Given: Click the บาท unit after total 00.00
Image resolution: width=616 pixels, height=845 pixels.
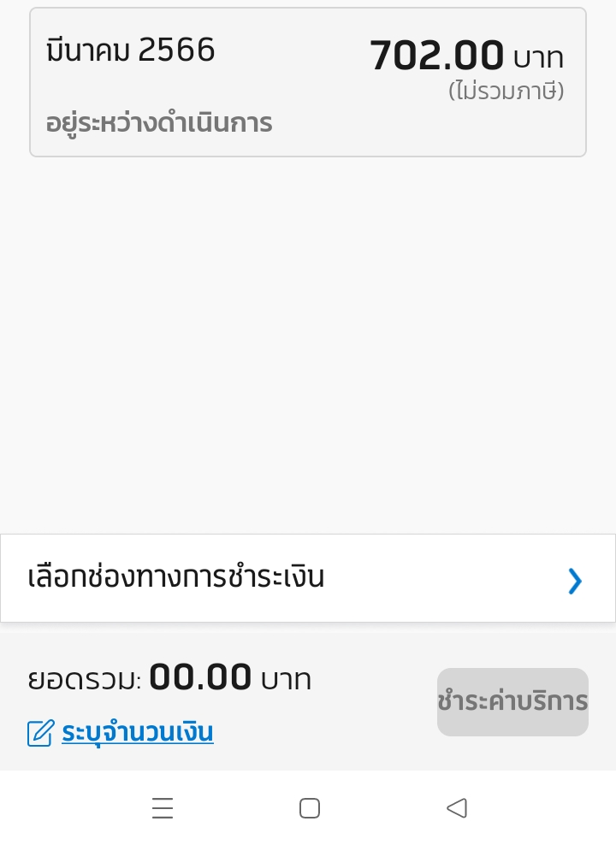Looking at the screenshot, I should [x=286, y=680].
